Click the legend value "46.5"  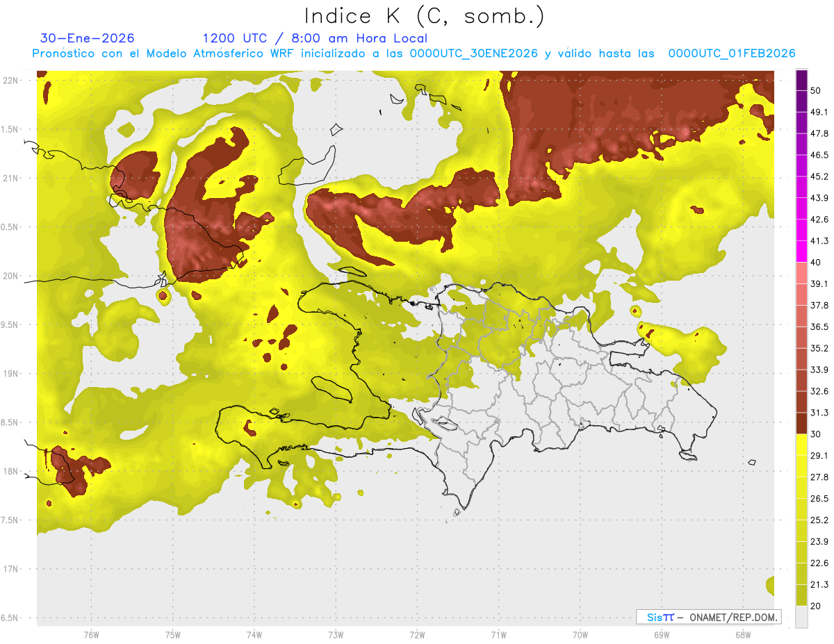click(x=819, y=155)
